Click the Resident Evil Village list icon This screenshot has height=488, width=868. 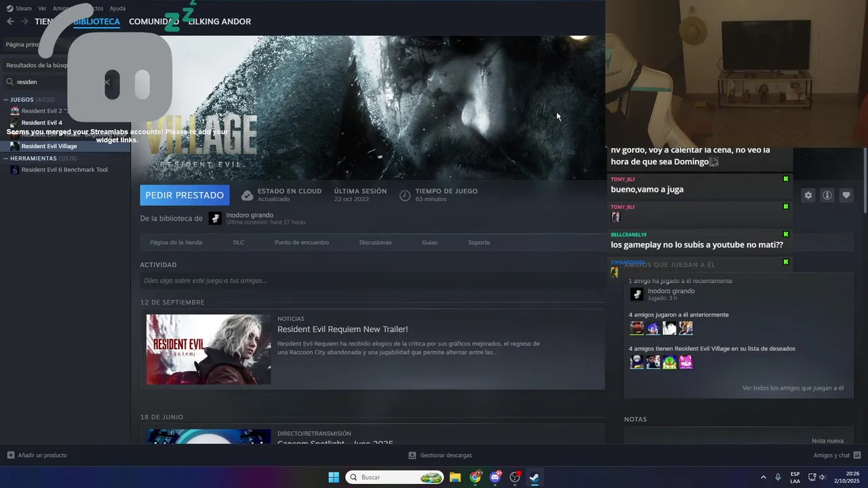point(14,146)
